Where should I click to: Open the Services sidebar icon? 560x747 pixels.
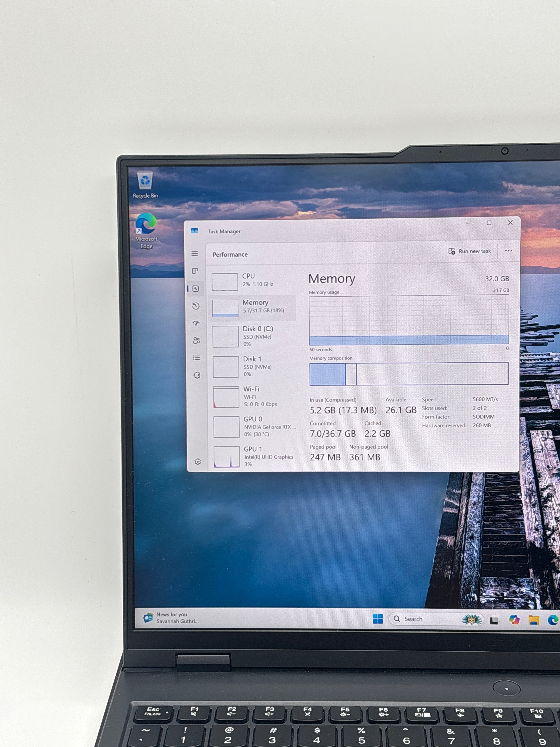[x=197, y=375]
